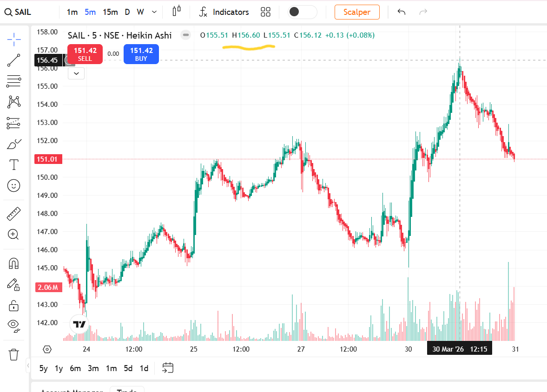Expand the timeframe dropdown arrow
This screenshot has width=547, height=392.
coord(153,12)
